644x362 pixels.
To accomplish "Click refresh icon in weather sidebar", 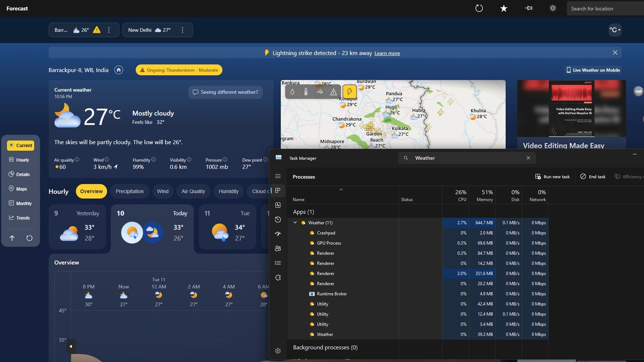I will (x=30, y=238).
